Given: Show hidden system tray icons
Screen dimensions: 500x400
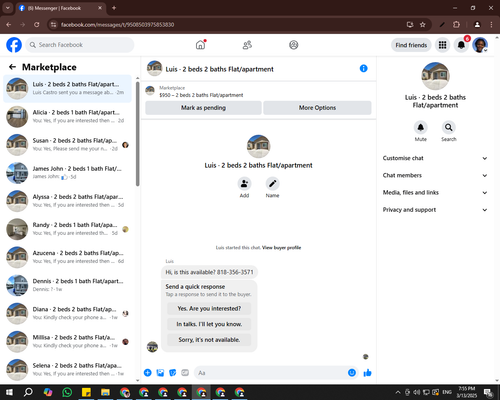Looking at the screenshot, I should pos(398,392).
